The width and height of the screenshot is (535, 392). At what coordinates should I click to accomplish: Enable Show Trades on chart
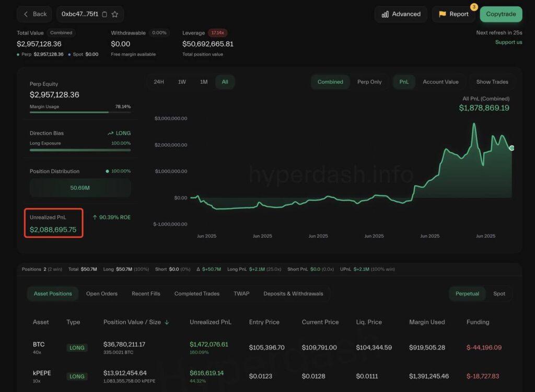pos(492,82)
